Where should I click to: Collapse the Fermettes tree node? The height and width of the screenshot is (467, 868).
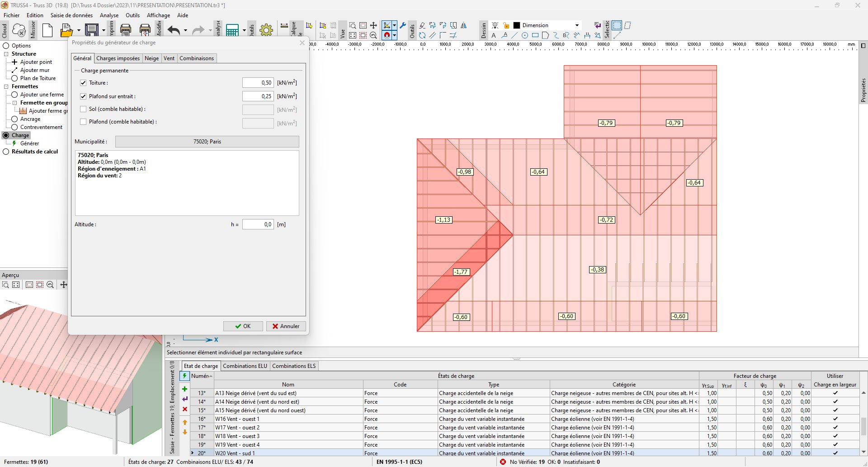6,86
